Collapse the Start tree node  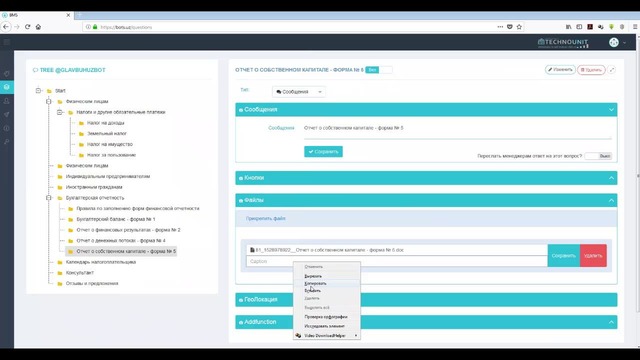(x=38, y=91)
